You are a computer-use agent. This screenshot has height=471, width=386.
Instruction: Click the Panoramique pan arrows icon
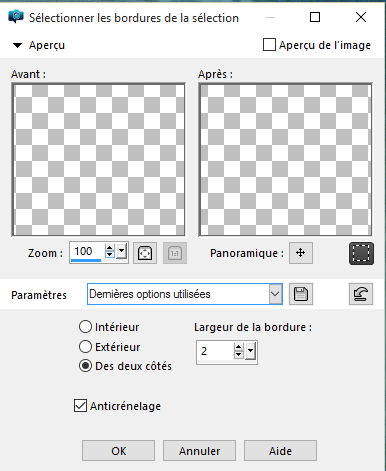tap(301, 253)
